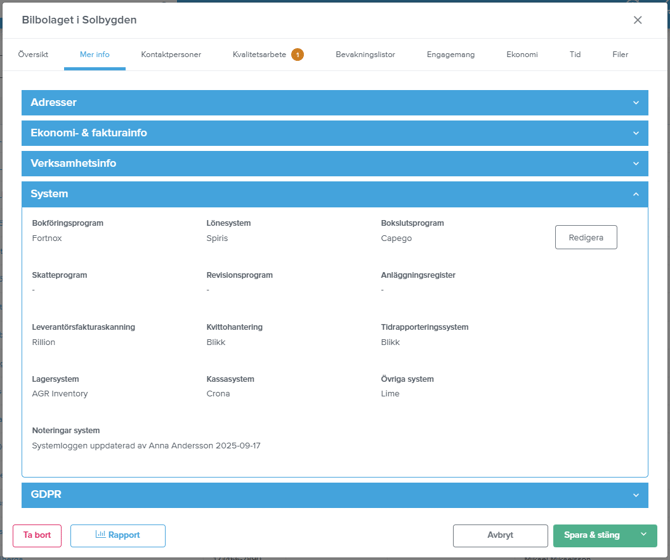Click Spara & stäng
Viewport: 670px width, 560px height.
point(592,535)
